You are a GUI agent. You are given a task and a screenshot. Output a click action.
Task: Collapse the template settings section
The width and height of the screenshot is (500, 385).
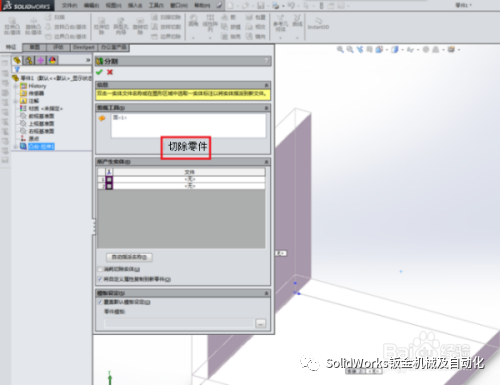pyautogui.click(x=266, y=293)
